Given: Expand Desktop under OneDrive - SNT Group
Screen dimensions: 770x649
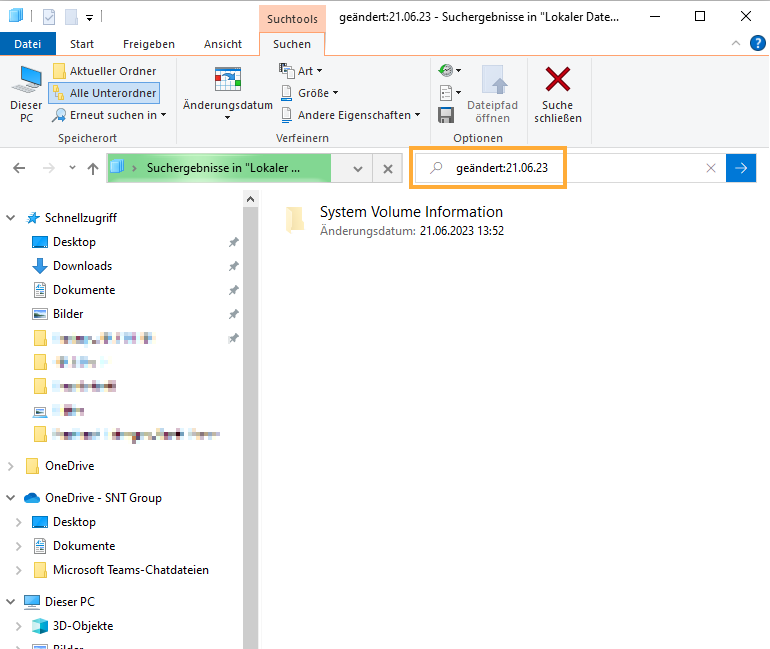Looking at the screenshot, I should [19, 522].
